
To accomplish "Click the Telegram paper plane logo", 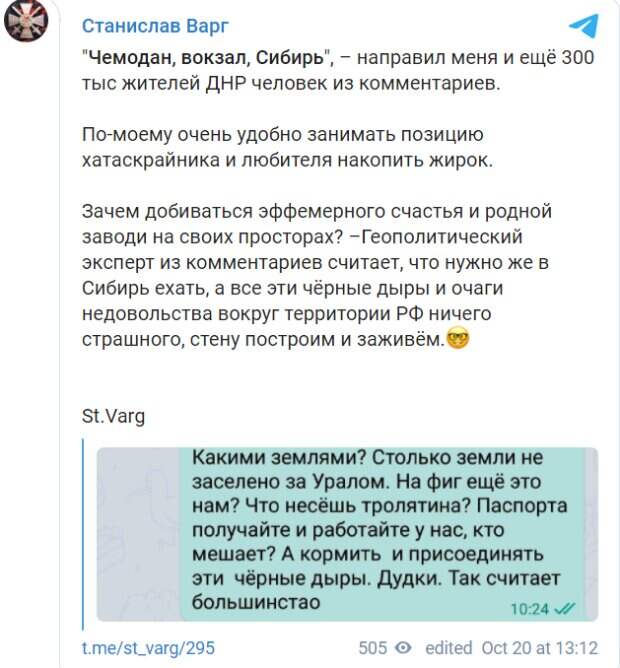I will (x=583, y=25).
